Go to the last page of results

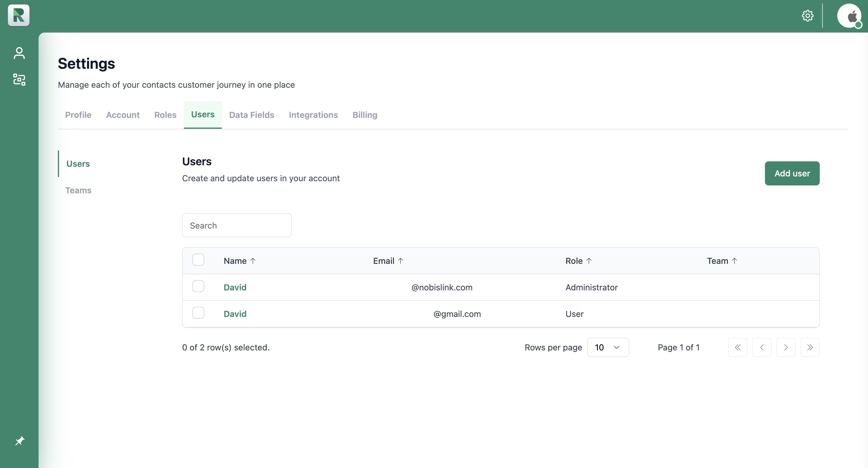coord(810,347)
